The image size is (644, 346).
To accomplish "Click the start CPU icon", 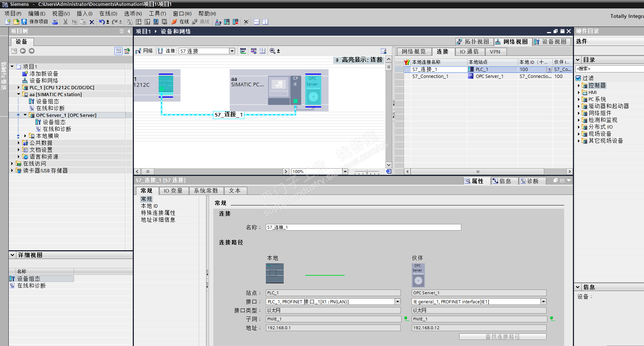I will coord(227,22).
